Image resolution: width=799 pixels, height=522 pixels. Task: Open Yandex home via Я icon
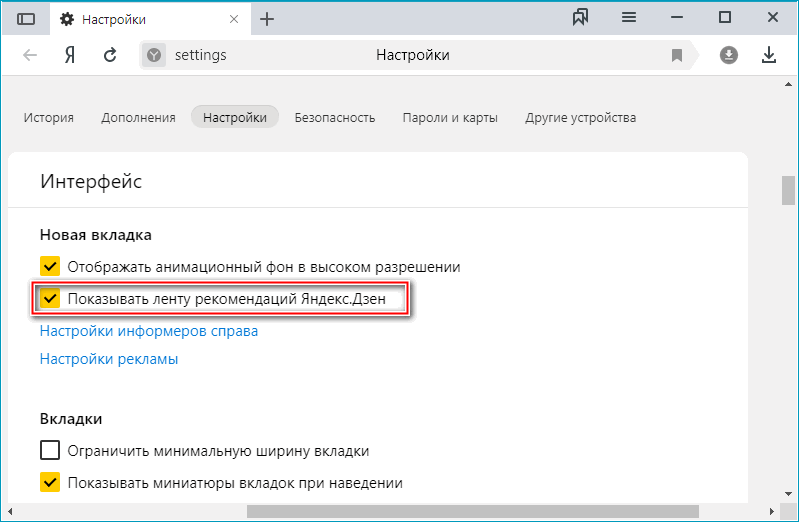click(70, 55)
